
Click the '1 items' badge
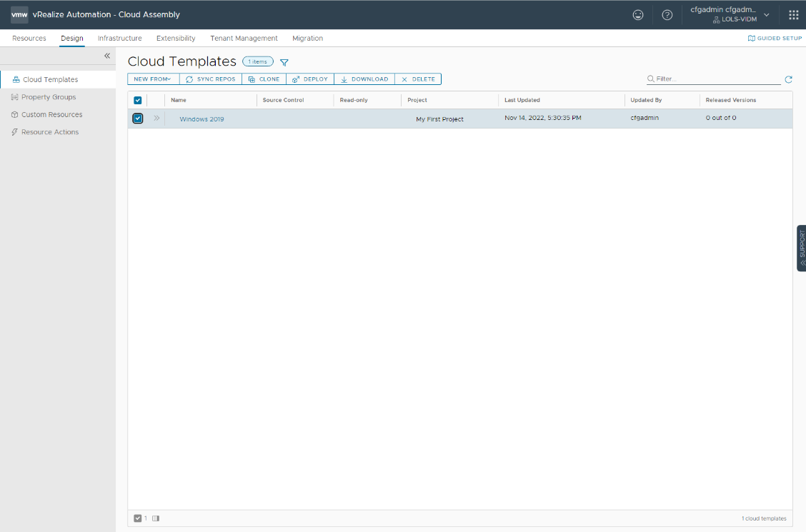point(258,61)
